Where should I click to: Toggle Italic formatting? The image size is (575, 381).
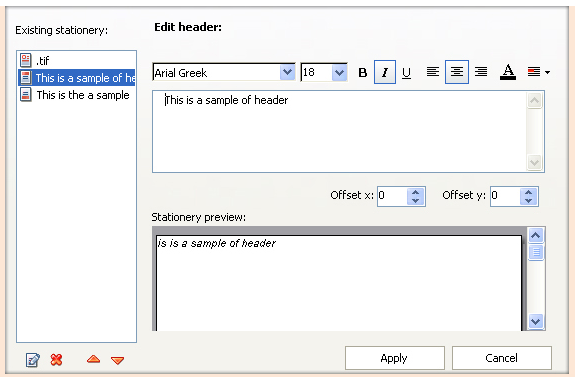coord(385,72)
